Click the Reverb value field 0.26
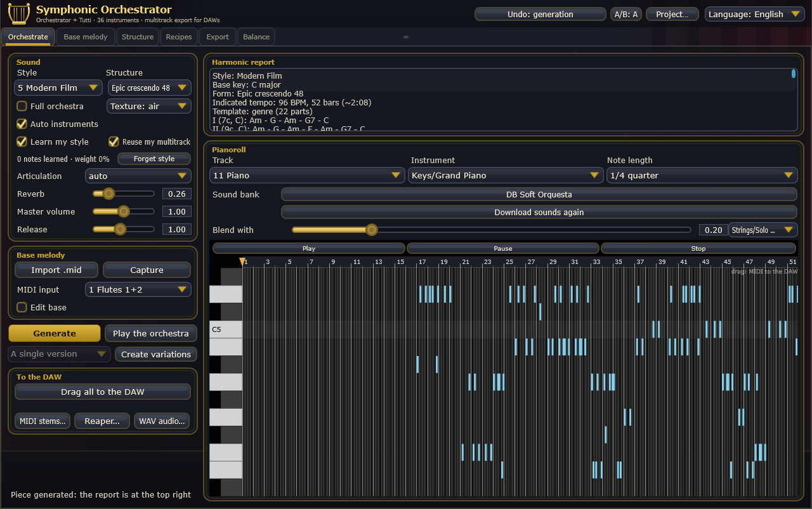The height and width of the screenshot is (509, 812). [177, 194]
